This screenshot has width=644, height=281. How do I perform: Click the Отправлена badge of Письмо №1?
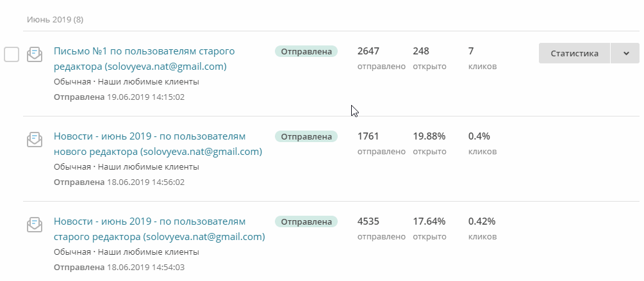(306, 51)
